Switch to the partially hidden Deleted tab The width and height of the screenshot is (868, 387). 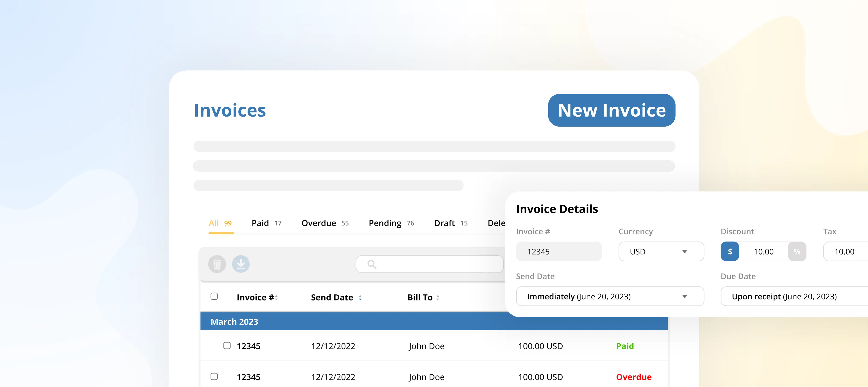click(x=496, y=223)
